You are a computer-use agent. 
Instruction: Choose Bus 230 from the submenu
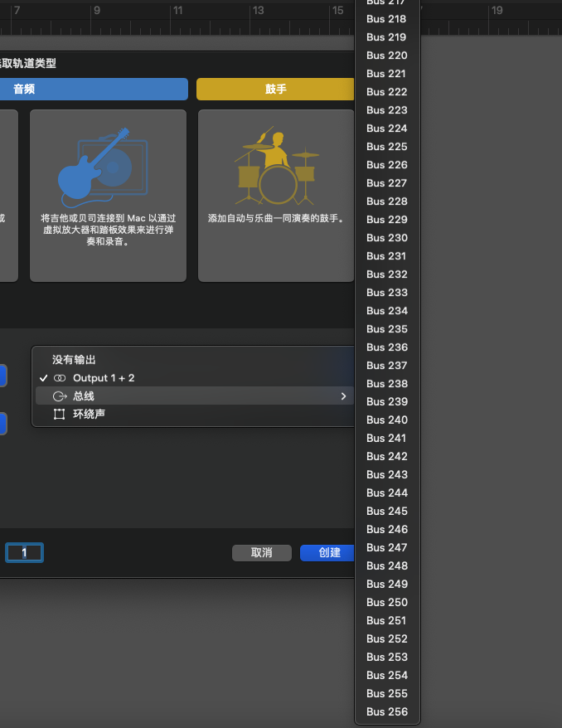pos(387,238)
